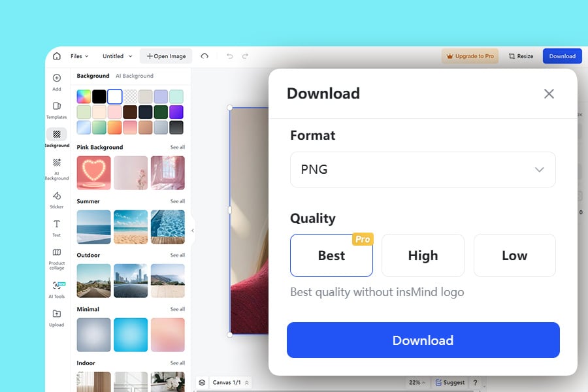
Task: Go to the home icon
Action: [57, 56]
